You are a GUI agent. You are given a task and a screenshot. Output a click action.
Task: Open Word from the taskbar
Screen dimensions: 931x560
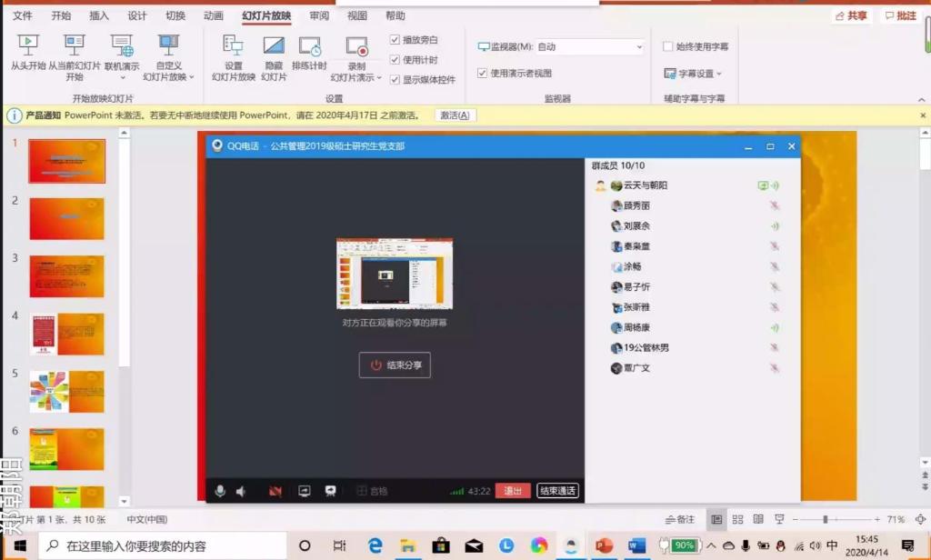tap(636, 545)
